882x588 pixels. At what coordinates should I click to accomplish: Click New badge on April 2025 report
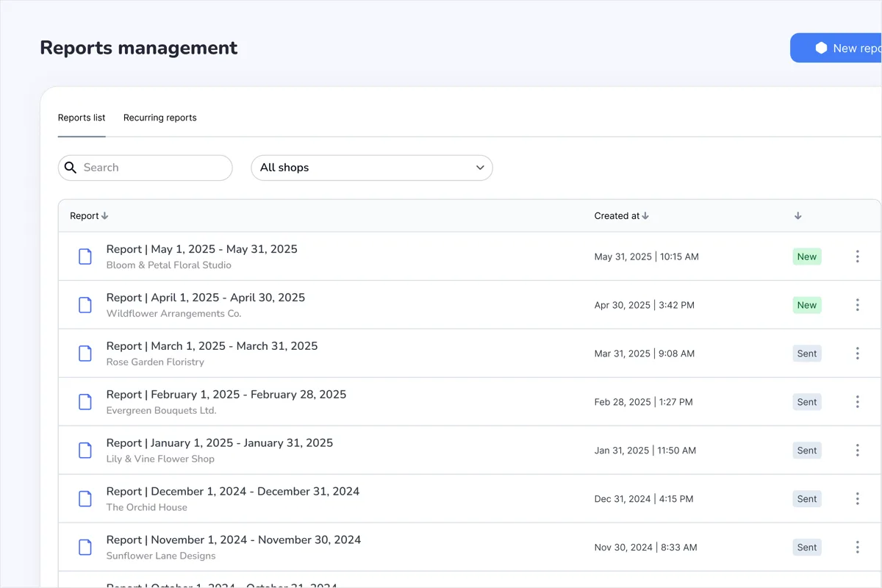point(807,305)
